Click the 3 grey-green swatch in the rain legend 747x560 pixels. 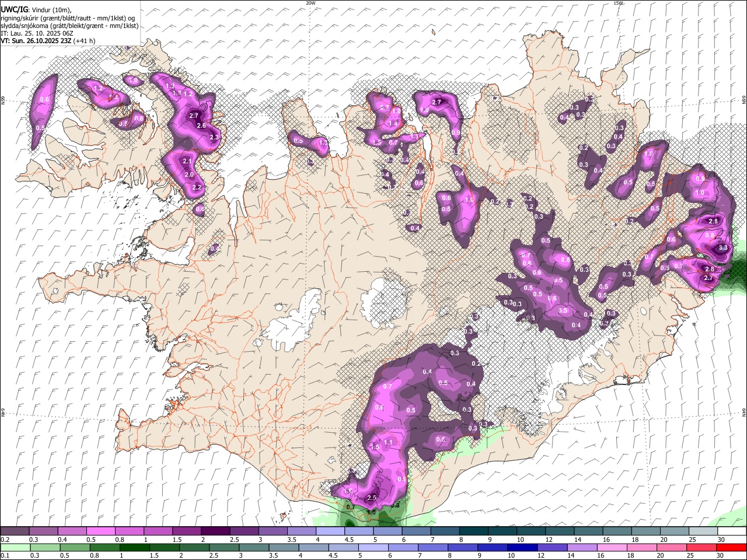point(253,547)
